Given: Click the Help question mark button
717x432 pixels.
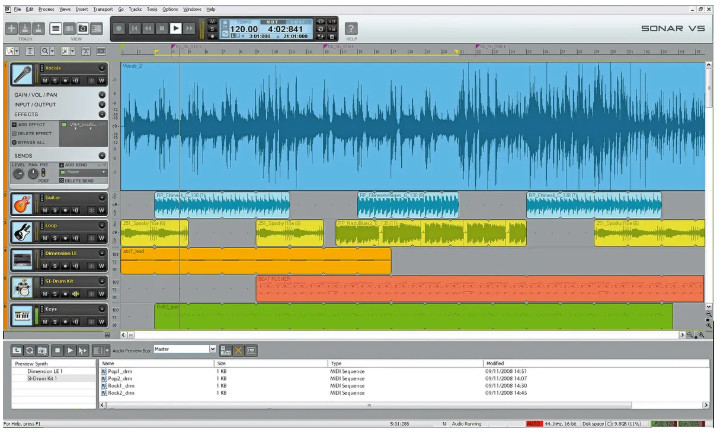Looking at the screenshot, I should point(351,29).
